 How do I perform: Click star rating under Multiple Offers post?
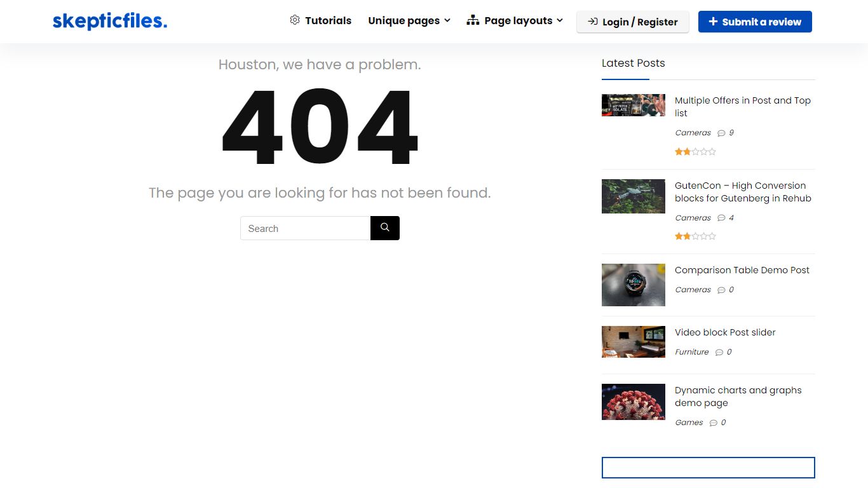pos(695,152)
